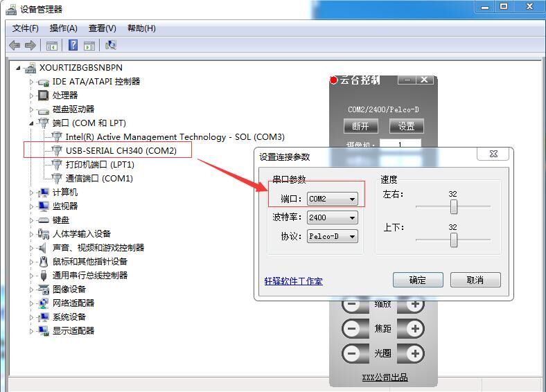Click the scan for hardware changes toolbar icon
Image resolution: width=546 pixels, height=392 pixels.
pos(110,46)
